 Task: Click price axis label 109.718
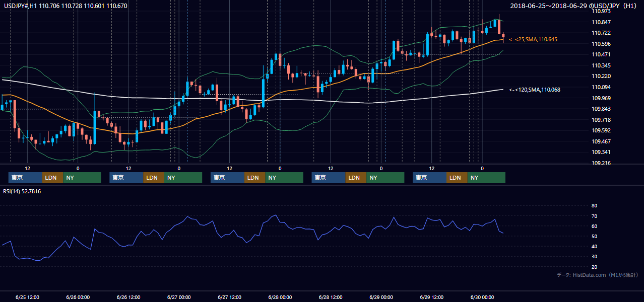pos(602,120)
